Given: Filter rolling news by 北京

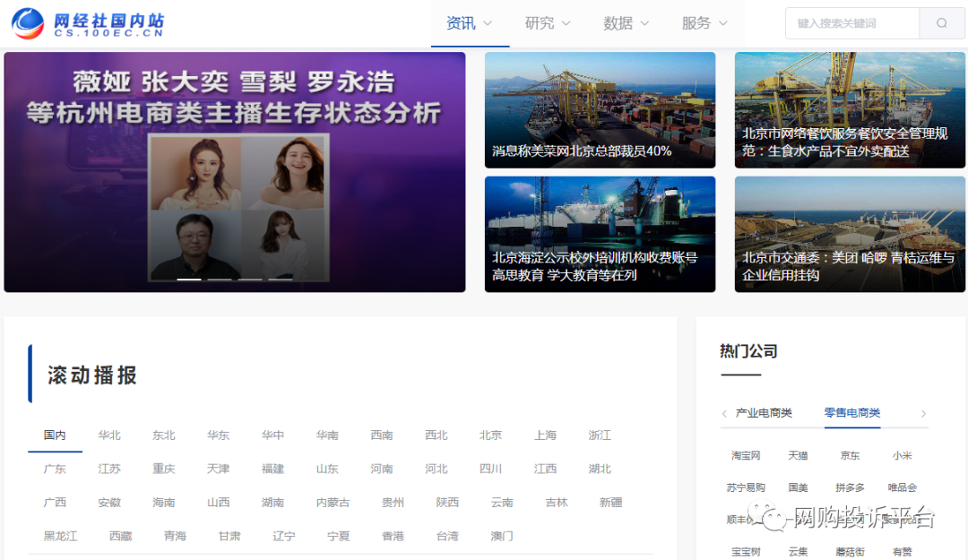Looking at the screenshot, I should coord(490,435).
